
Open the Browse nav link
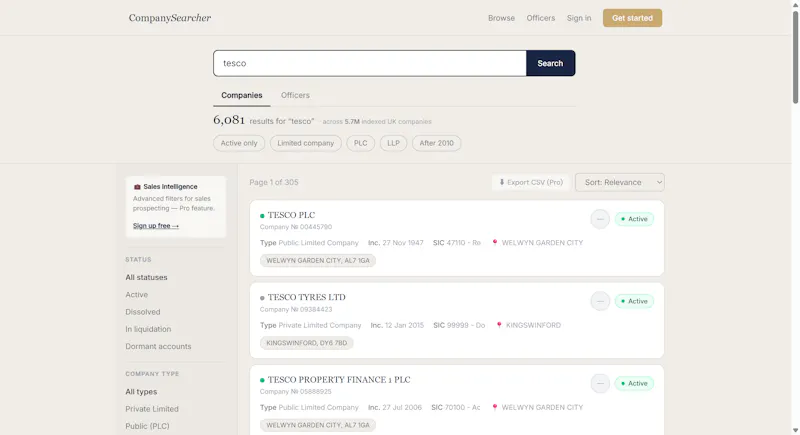(501, 18)
